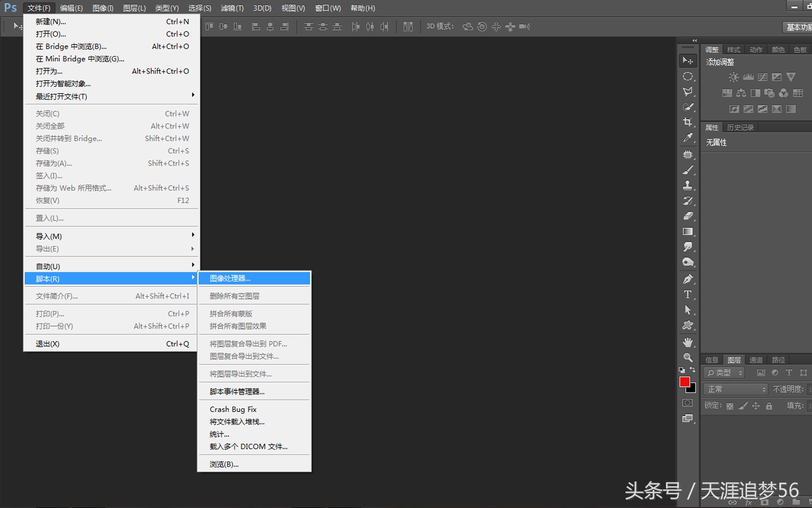Expand the 自动(U) submenu
This screenshot has height=508, width=812.
(x=111, y=266)
